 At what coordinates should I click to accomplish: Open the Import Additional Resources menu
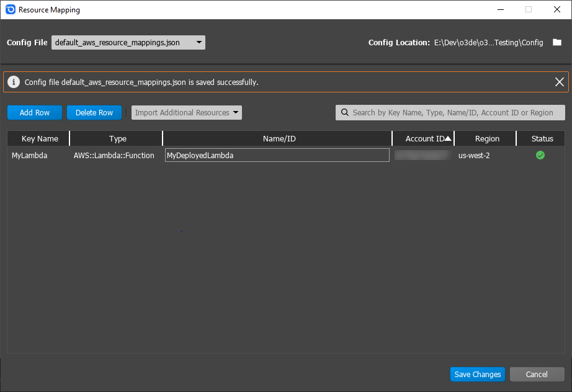pyautogui.click(x=186, y=112)
